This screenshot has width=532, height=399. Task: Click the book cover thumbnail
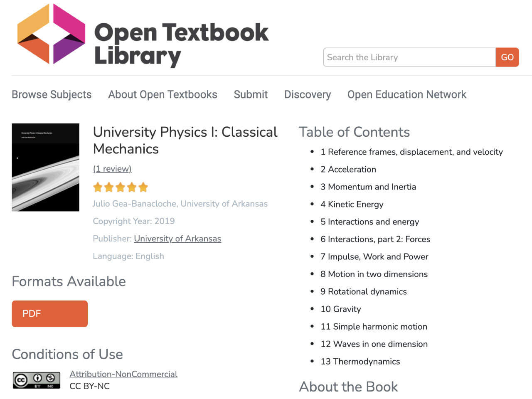click(45, 167)
